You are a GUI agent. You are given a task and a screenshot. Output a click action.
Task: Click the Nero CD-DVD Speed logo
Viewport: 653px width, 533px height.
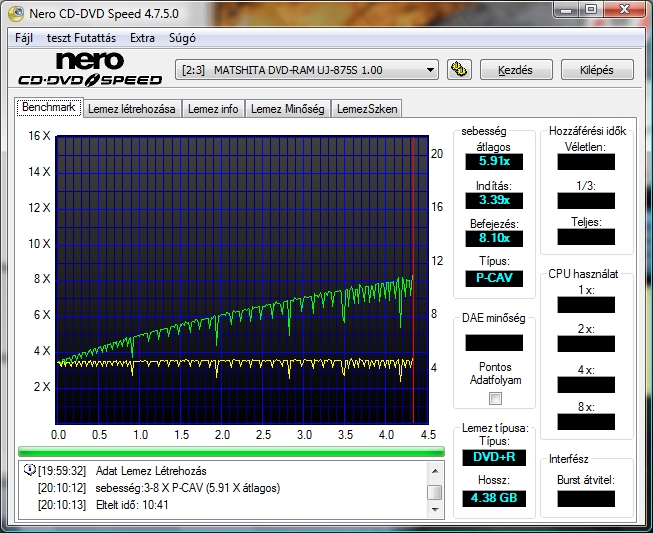click(x=90, y=69)
